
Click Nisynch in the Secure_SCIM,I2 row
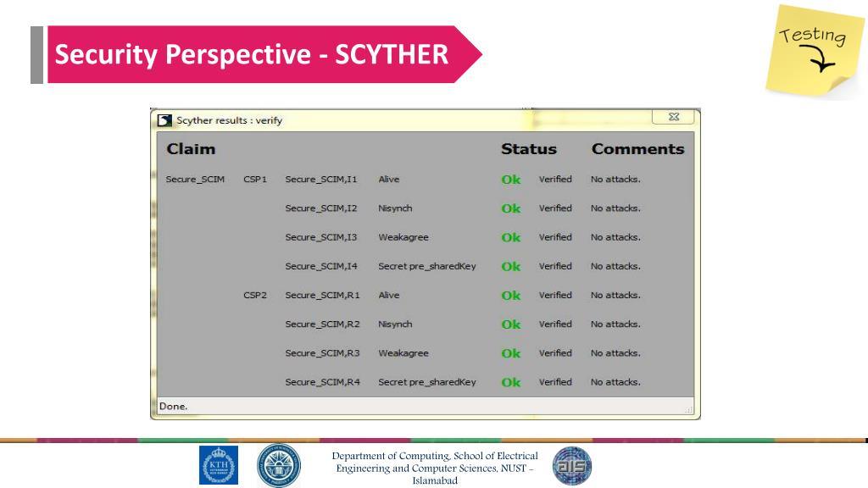(395, 208)
